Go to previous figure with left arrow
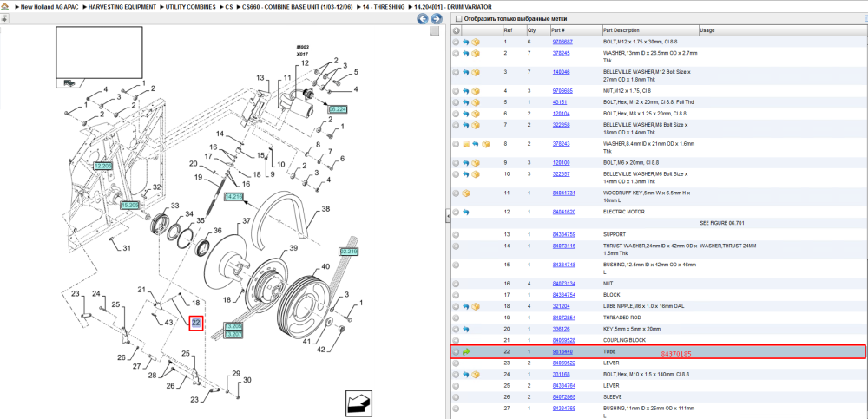The width and height of the screenshot is (868, 419). click(x=423, y=19)
